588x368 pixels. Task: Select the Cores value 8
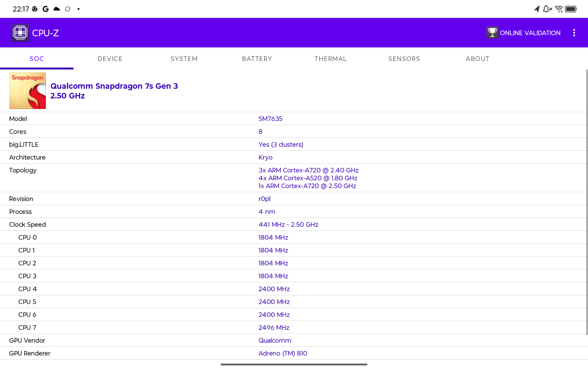tap(261, 132)
